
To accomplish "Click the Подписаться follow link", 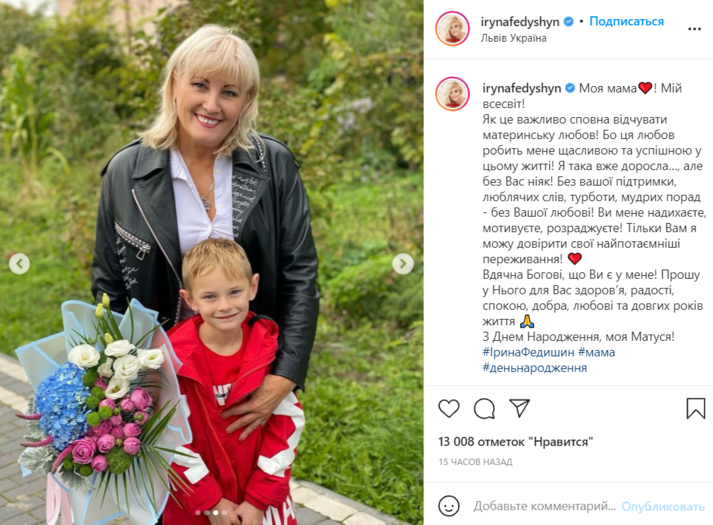I will click(x=626, y=21).
